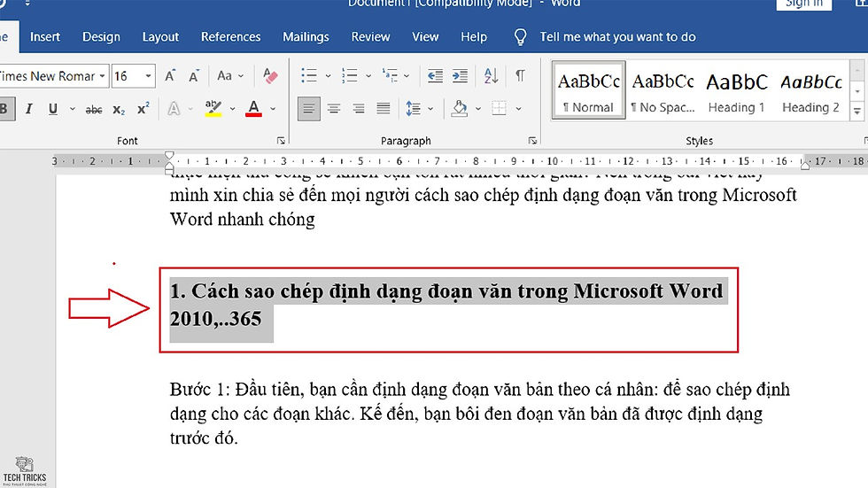
Task: Click the heading text '2010,..365'
Action: pos(215,319)
